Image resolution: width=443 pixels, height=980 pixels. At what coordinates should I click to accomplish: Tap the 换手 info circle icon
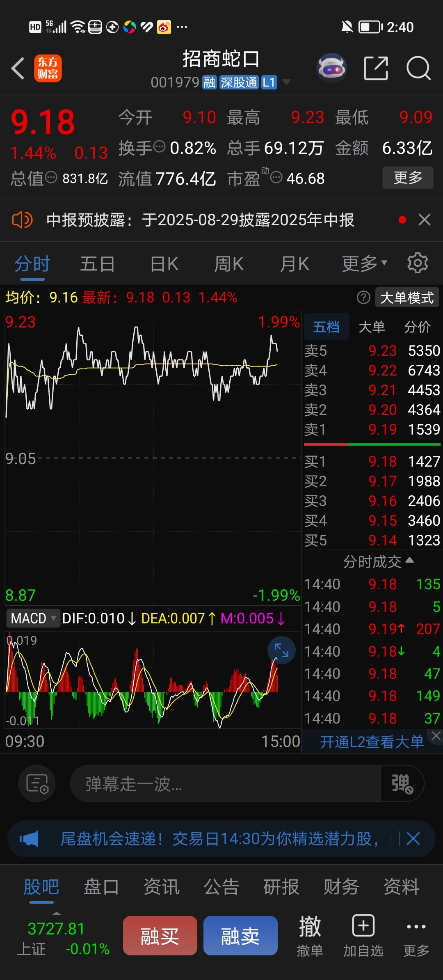coord(159,146)
